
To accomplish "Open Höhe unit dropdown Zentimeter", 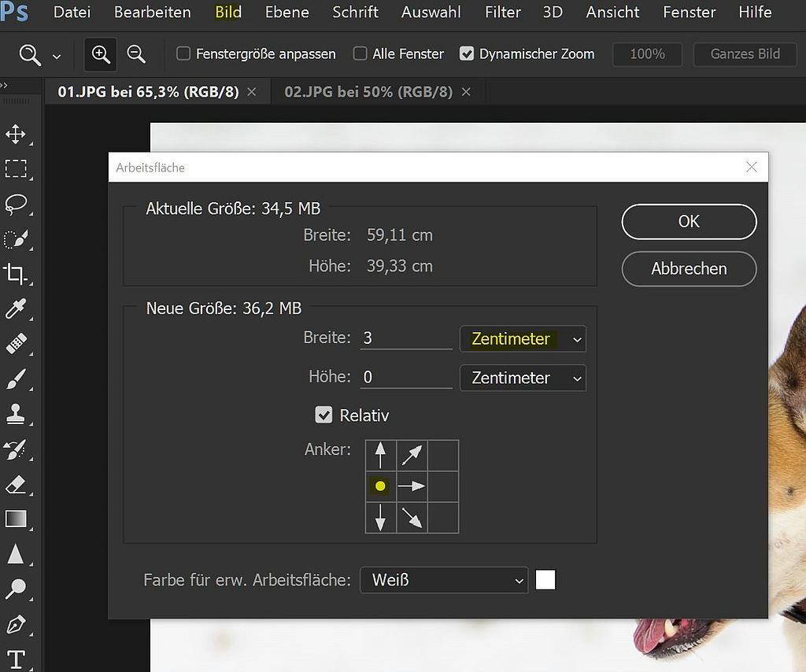I will [523, 378].
